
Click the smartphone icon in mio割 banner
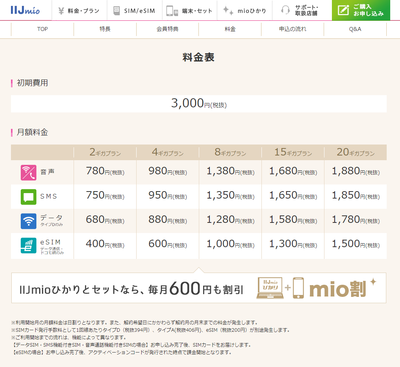point(298,288)
